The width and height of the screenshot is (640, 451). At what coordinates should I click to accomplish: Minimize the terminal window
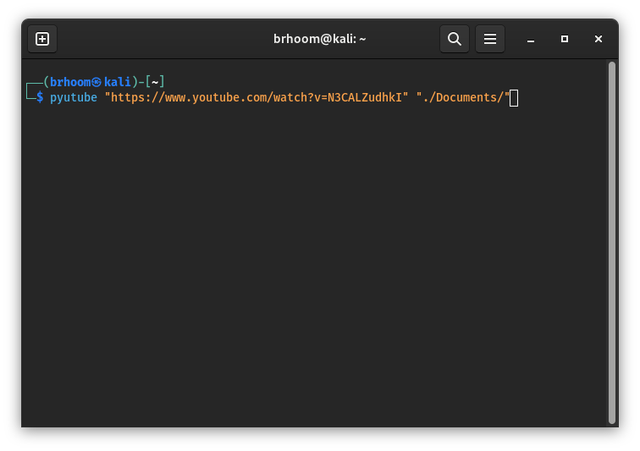[x=531, y=39]
